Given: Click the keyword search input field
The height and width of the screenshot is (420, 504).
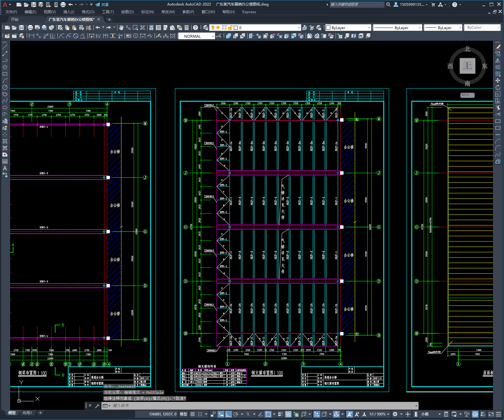Looking at the screenshot, I should pos(357,5).
